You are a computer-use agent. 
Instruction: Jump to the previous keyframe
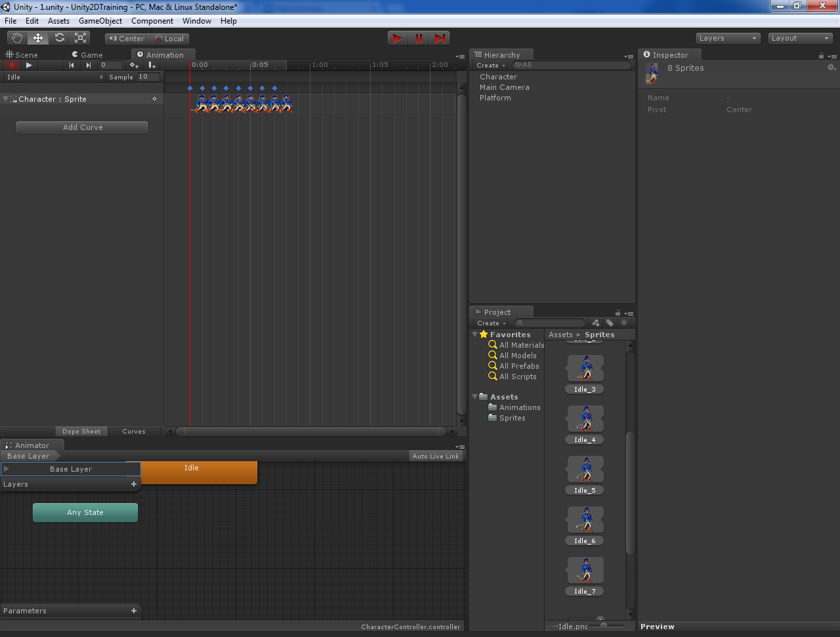point(72,65)
